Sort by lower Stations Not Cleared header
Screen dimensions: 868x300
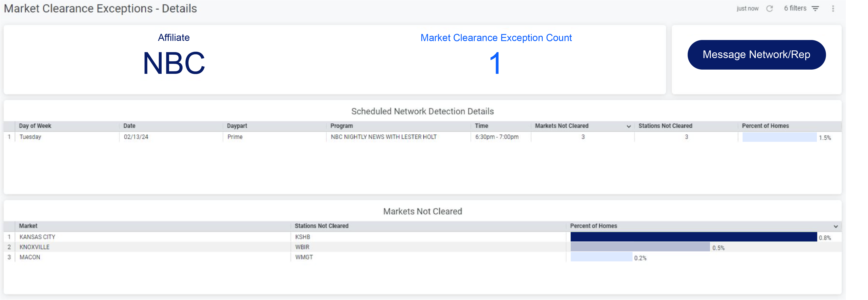pos(322,226)
